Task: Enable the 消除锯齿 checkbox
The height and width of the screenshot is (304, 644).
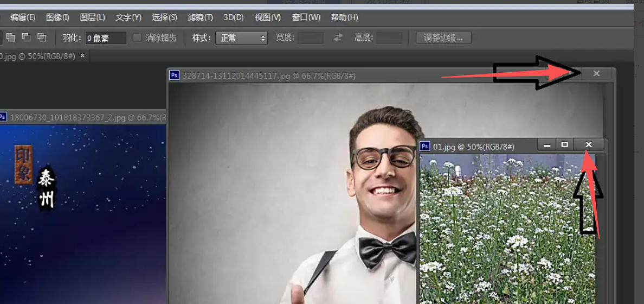Action: [x=137, y=37]
